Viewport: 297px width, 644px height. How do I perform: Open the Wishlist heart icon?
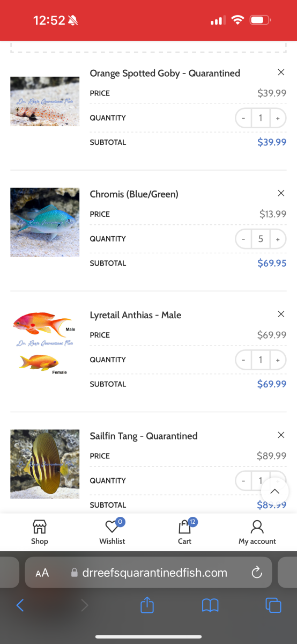point(112,526)
